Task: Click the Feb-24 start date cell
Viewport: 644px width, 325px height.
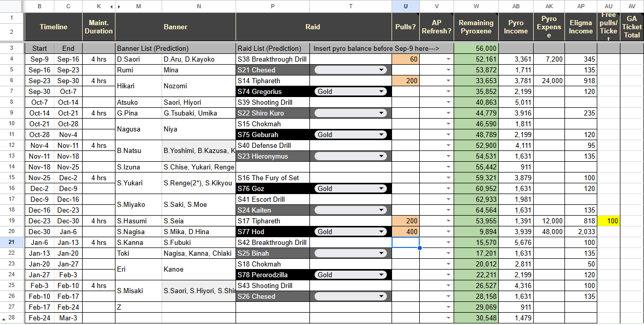Action: click(x=39, y=318)
